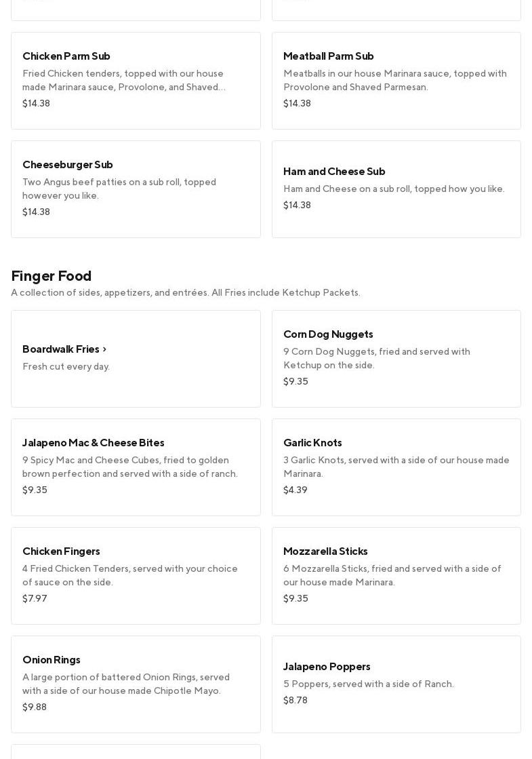Image resolution: width=532 pixels, height=759 pixels.
Task: Click the Finger Food section heading
Action: [x=52, y=276]
